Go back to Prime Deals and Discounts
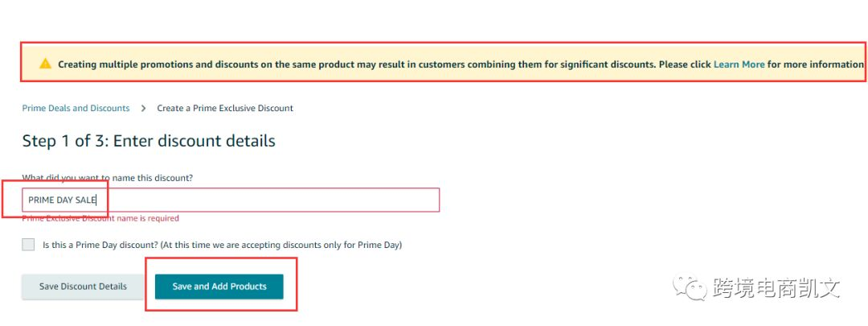This screenshot has height=326, width=868. coord(76,108)
